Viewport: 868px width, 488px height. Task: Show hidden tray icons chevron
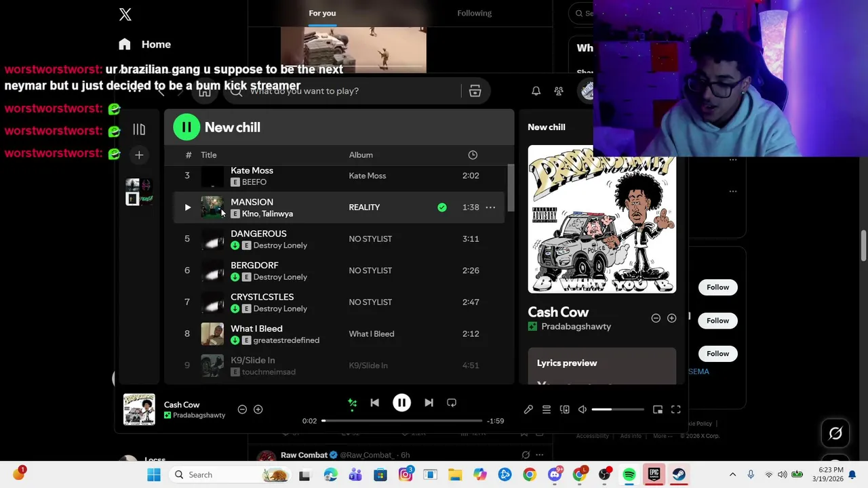(732, 474)
